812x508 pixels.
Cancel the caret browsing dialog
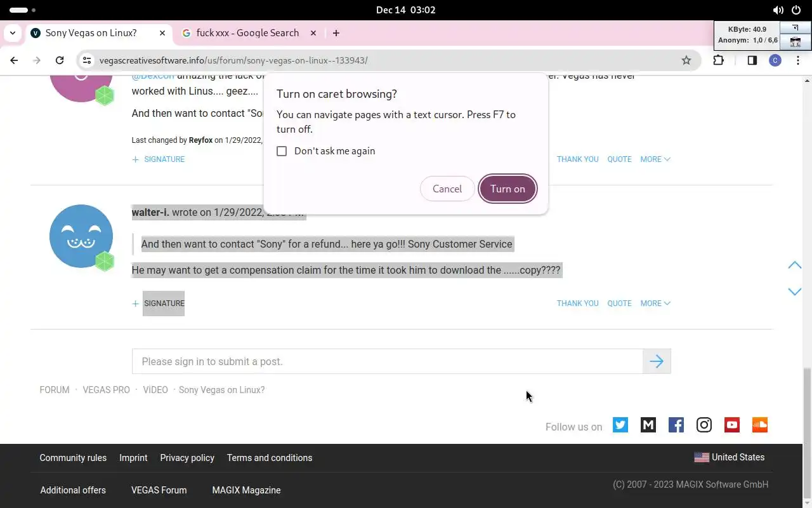[447, 189]
